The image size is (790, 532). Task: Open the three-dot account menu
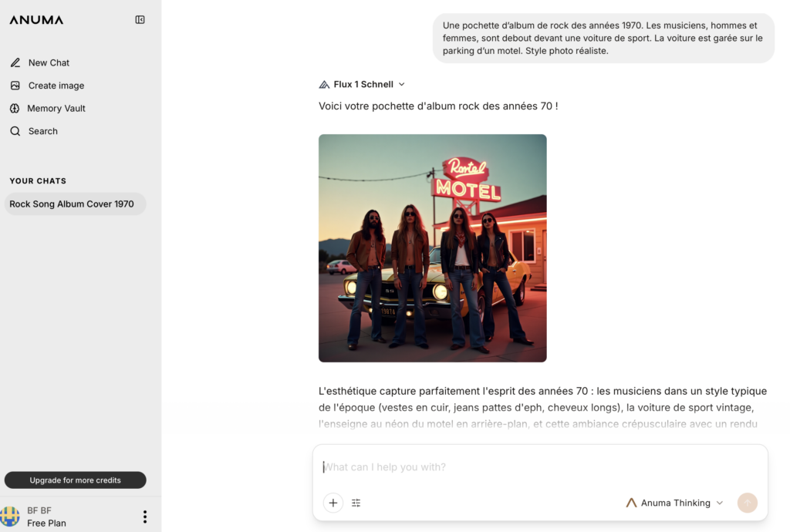pyautogui.click(x=144, y=517)
